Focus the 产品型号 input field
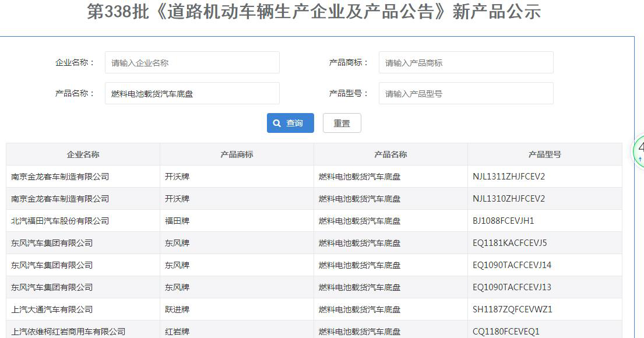 (466, 93)
